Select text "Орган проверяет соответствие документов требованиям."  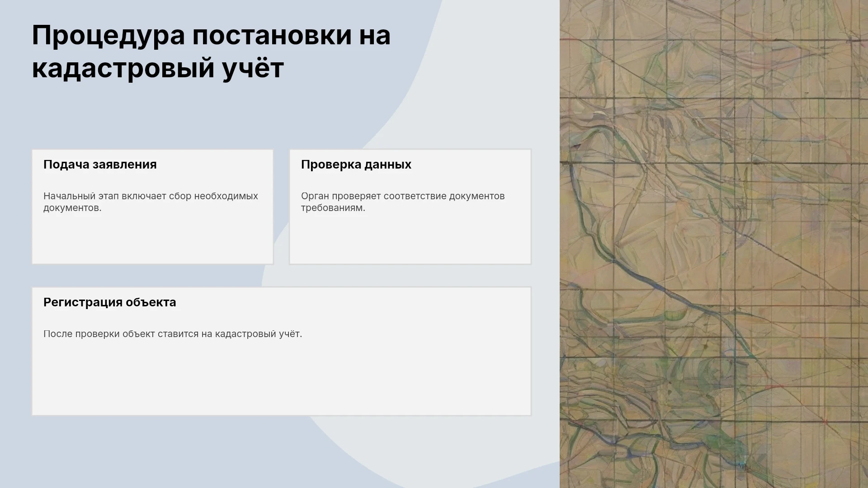(x=403, y=202)
